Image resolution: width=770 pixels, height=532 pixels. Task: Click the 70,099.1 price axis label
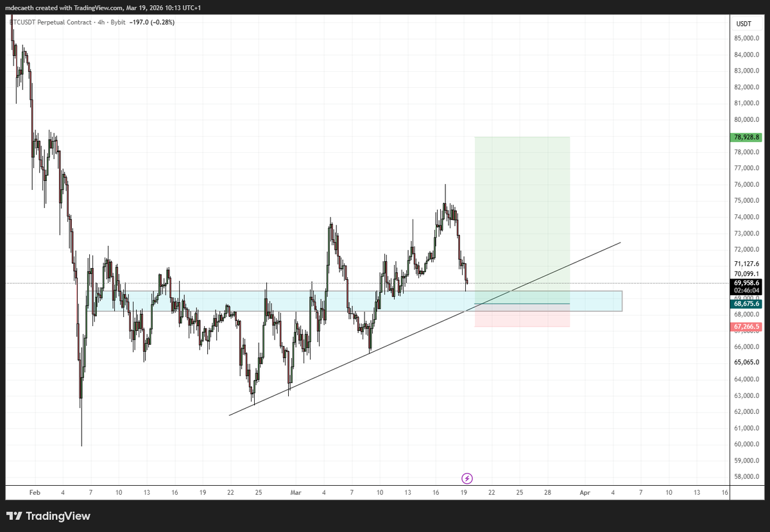746,273
